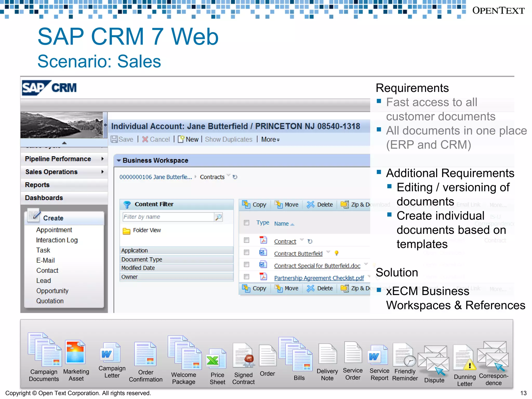The height and width of the screenshot is (399, 532).
Task: Toggle the select-all checkbox in table header
Action: coord(247,223)
